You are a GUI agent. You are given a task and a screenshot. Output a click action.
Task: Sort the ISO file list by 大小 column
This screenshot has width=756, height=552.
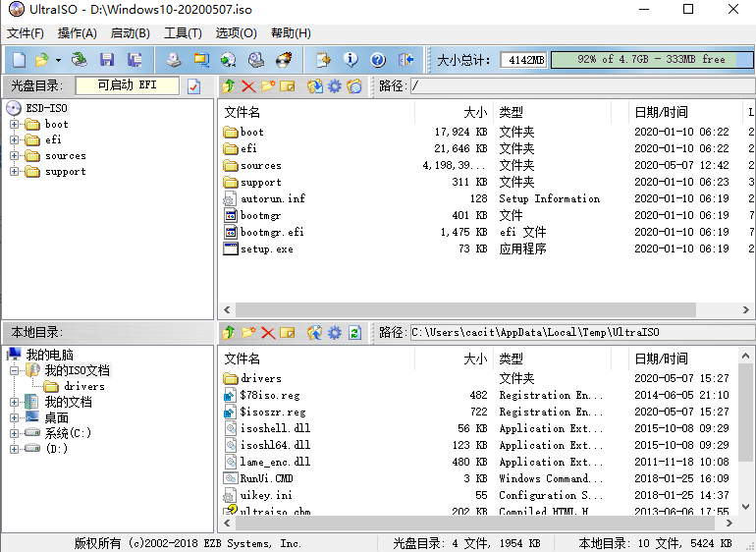(454, 112)
